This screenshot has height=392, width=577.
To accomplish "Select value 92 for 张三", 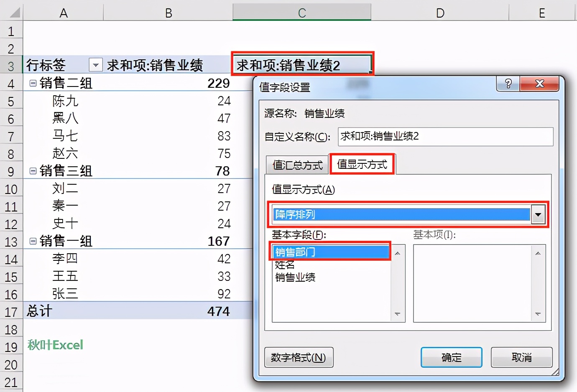I will pyautogui.click(x=224, y=294).
